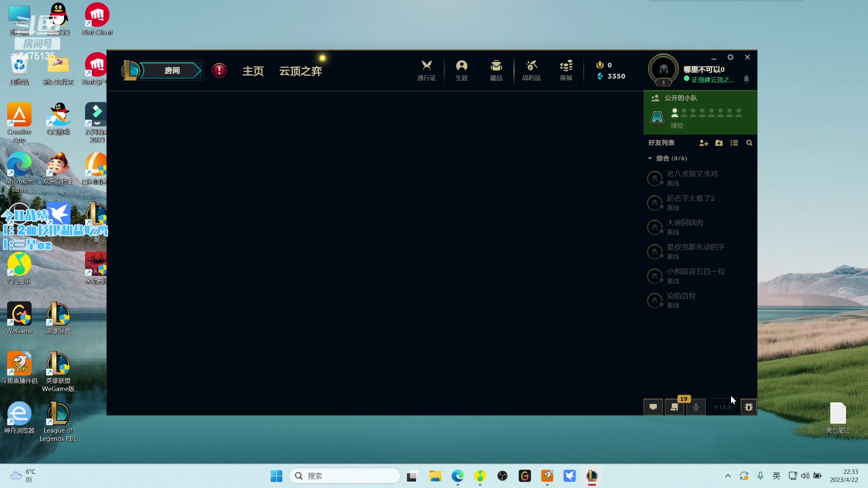868x488 pixels.
Task: Open the 通行证 pass icon
Action: click(426, 70)
